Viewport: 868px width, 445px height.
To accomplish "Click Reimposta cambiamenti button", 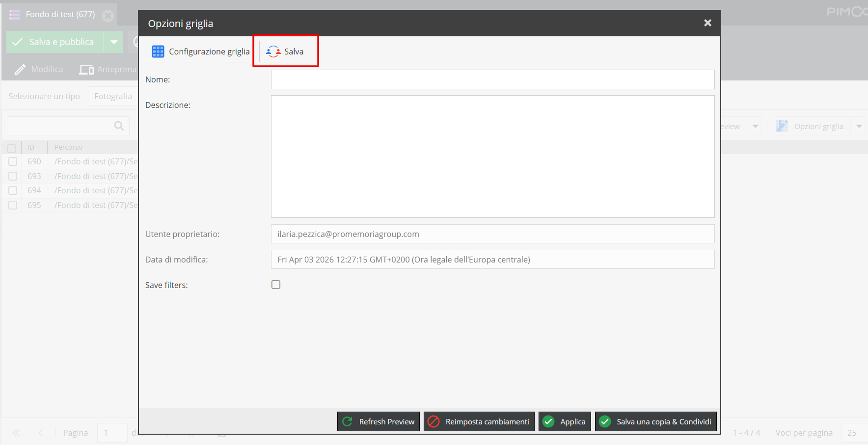I will click(479, 421).
